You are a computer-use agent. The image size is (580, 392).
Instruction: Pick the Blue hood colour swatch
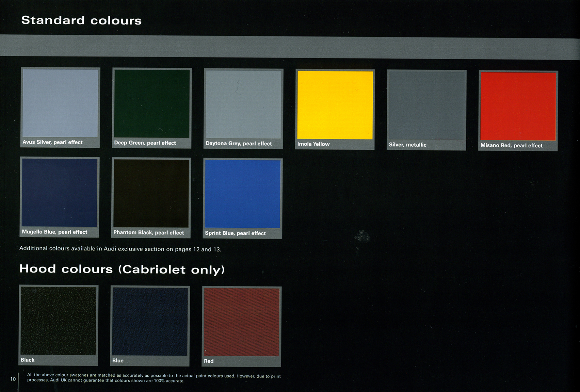(x=150, y=322)
